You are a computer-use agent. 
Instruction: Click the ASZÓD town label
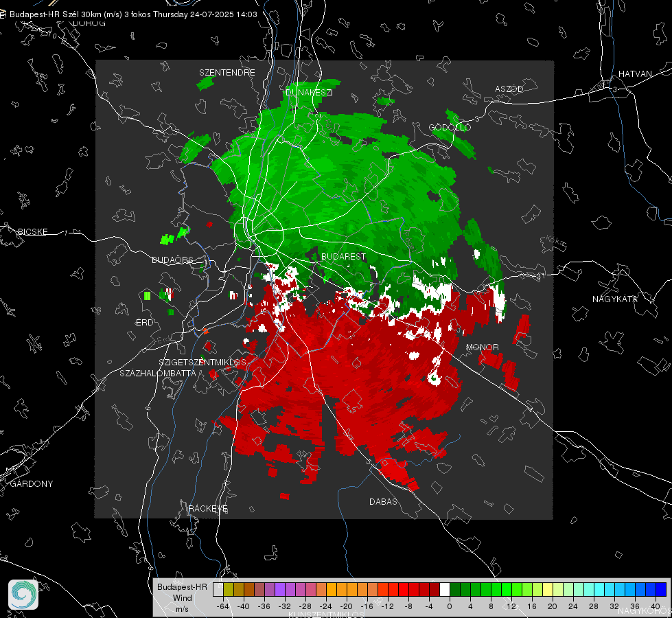coord(509,89)
